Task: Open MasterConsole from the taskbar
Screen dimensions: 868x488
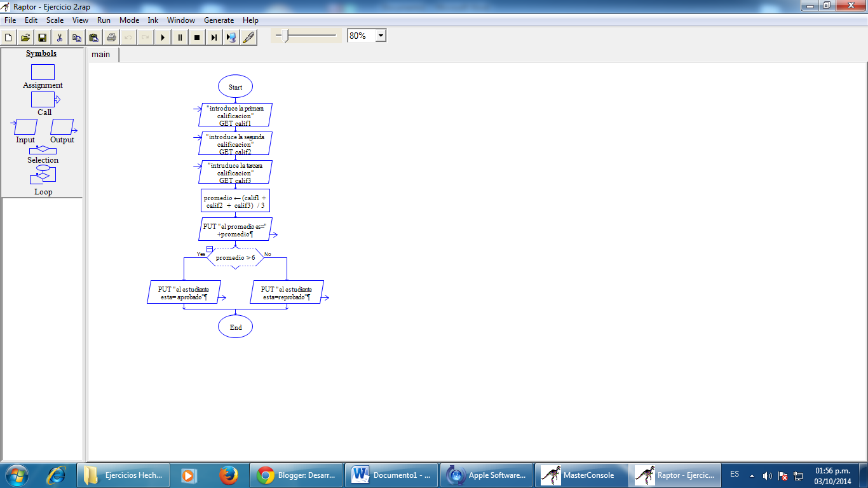Action: [x=581, y=475]
